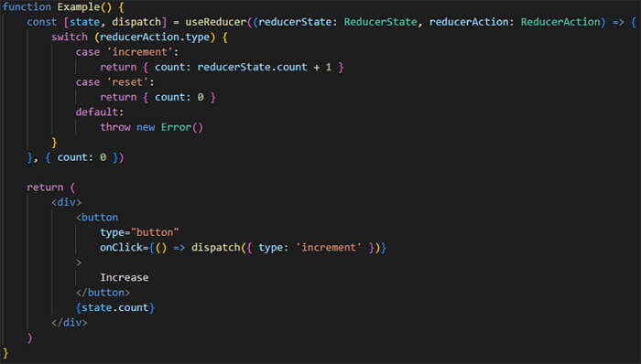Viewport: 641px width, 364px height.
Task: Click the closing '</div>' tag
Action: (70, 323)
